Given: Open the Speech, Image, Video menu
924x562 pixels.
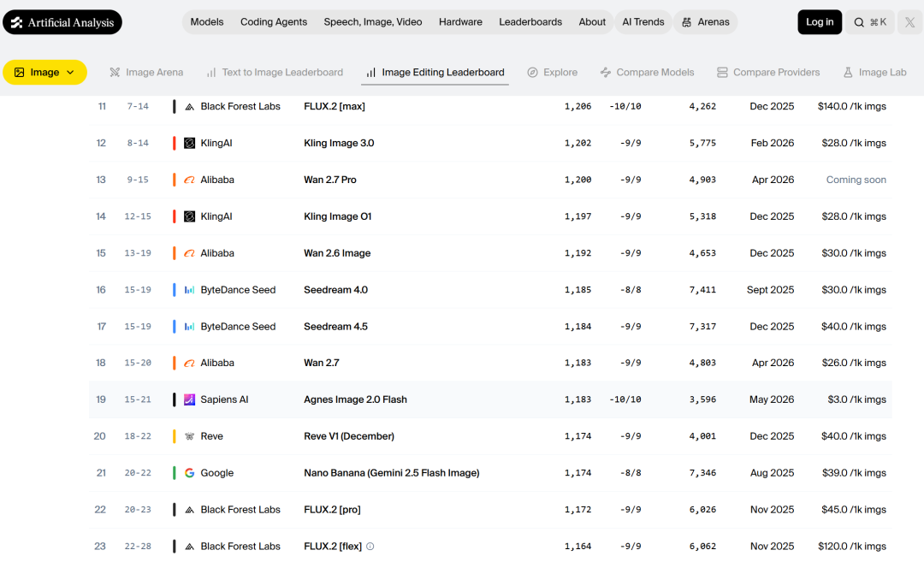Looking at the screenshot, I should [x=373, y=22].
